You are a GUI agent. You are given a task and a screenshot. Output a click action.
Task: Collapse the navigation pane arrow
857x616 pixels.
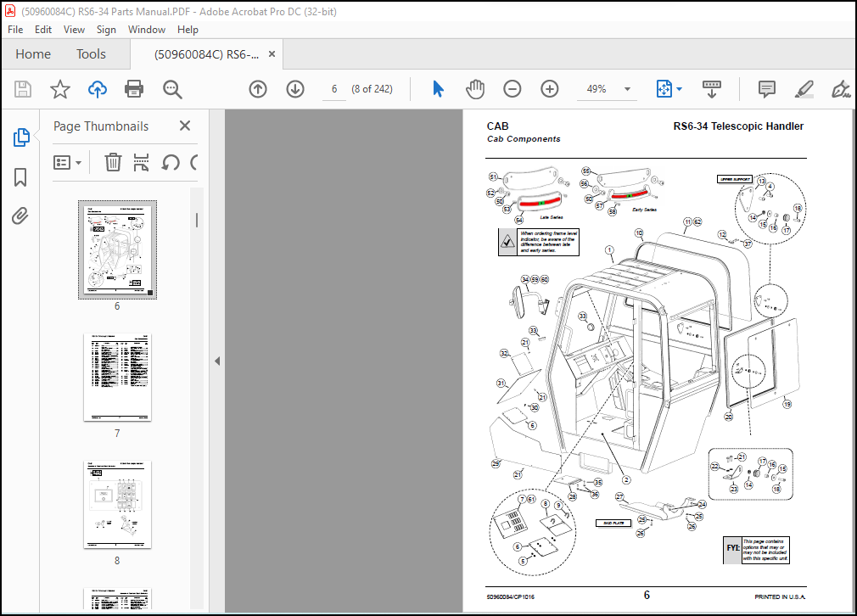click(217, 361)
